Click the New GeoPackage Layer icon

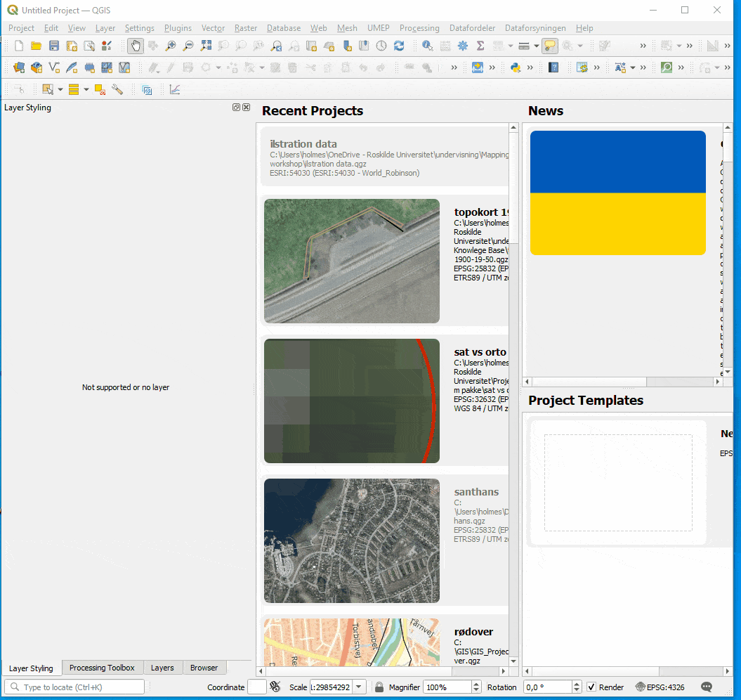pyautogui.click(x=37, y=67)
